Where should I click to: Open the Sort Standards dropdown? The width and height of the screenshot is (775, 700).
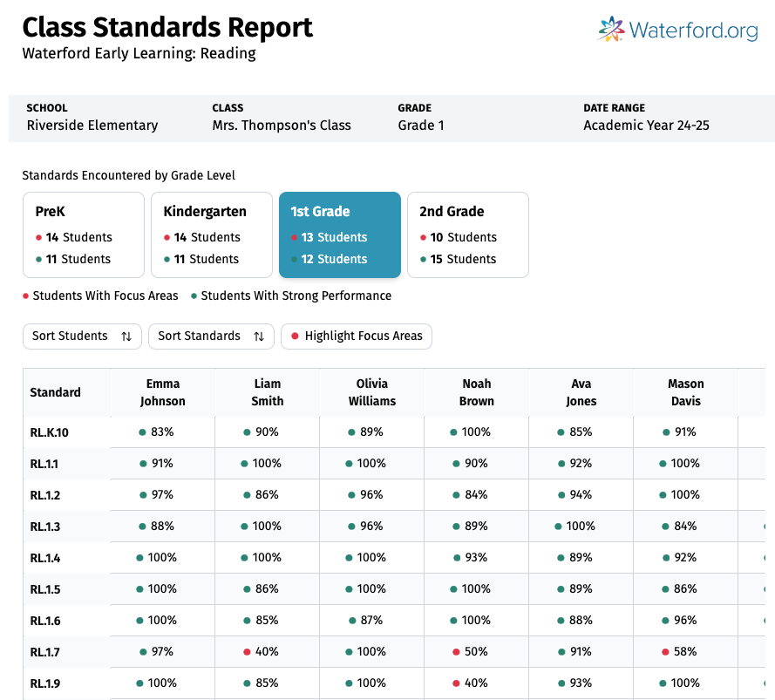coord(210,336)
